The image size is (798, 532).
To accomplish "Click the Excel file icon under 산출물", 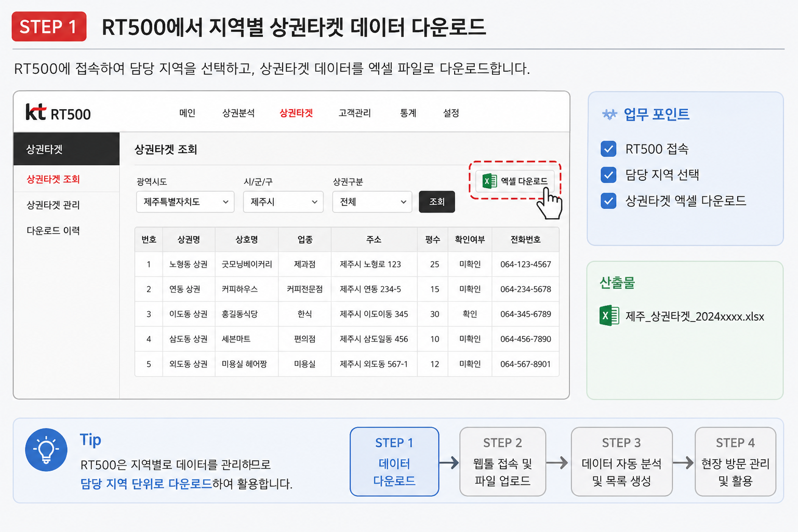I will coord(609,316).
